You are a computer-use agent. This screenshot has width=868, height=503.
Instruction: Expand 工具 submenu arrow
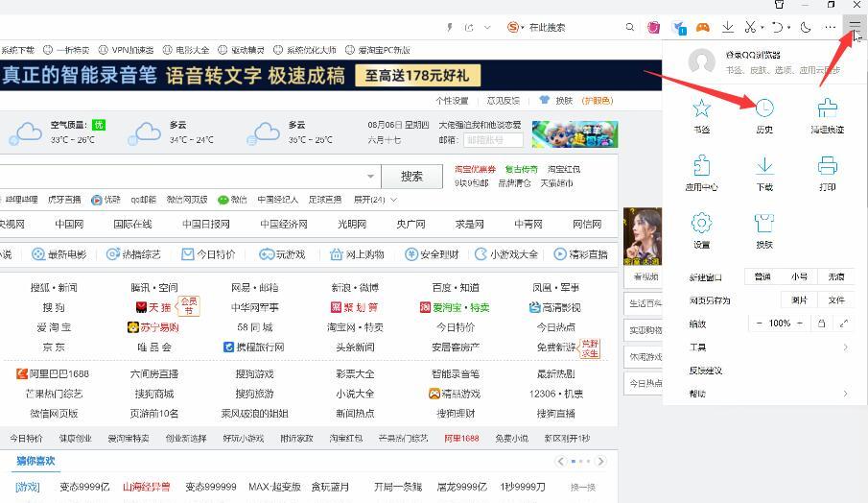[845, 347]
